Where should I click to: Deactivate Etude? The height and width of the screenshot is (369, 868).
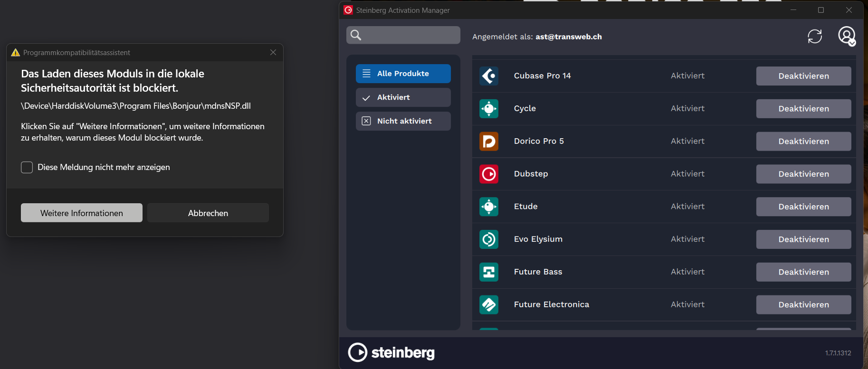(x=804, y=207)
